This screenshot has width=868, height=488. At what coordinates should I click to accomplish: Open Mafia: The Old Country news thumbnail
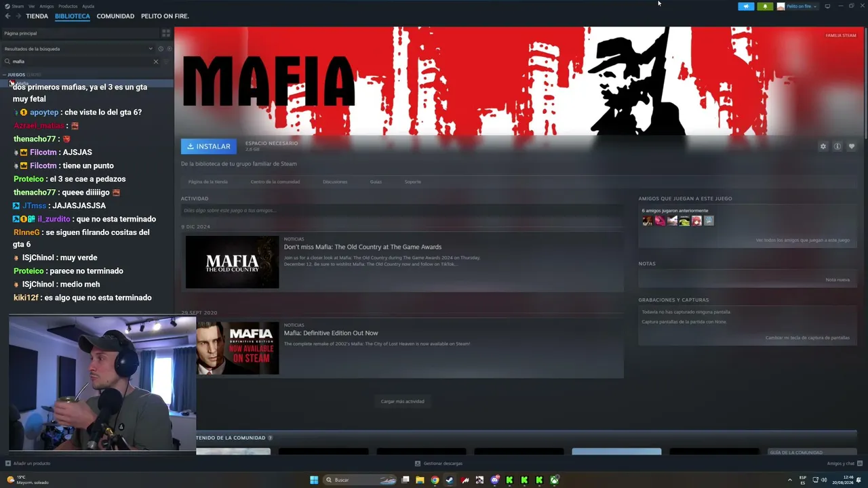point(232,262)
